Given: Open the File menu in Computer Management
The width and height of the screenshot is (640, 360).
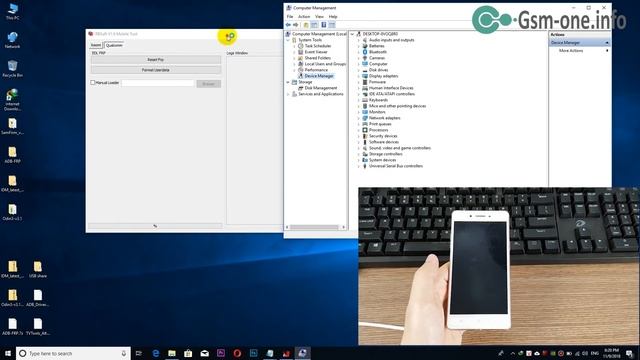Looking at the screenshot, I should tap(290, 17).
